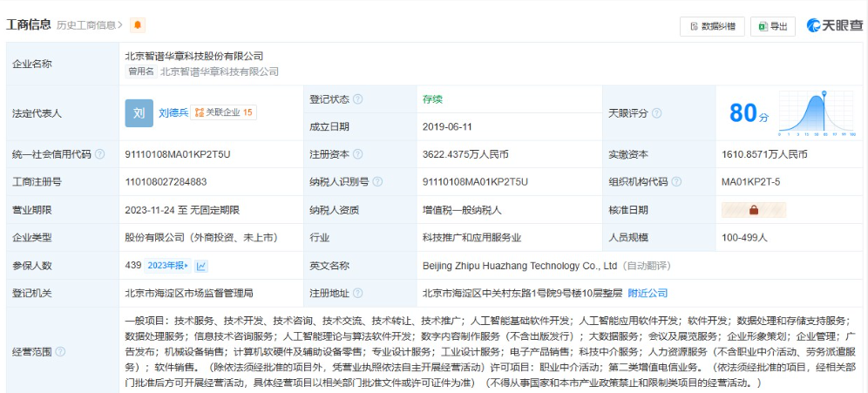The image size is (868, 393).
Task: Click industry 科技推广和应用服务业
Action: [471, 238]
